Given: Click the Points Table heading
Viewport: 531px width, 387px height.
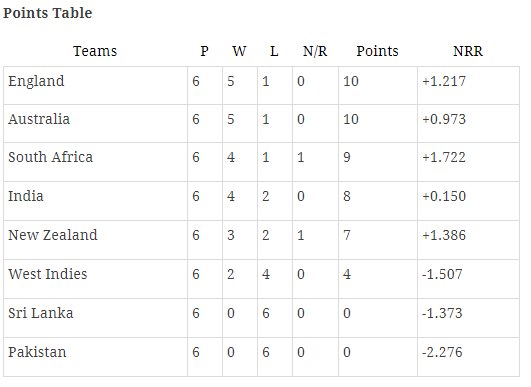Looking at the screenshot, I should tap(47, 13).
